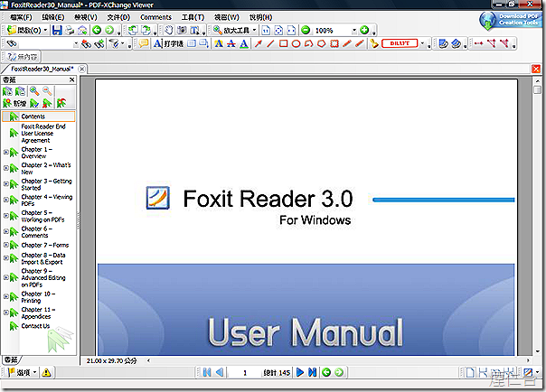
Task: Open the 檢視(V) menu
Action: click(85, 17)
